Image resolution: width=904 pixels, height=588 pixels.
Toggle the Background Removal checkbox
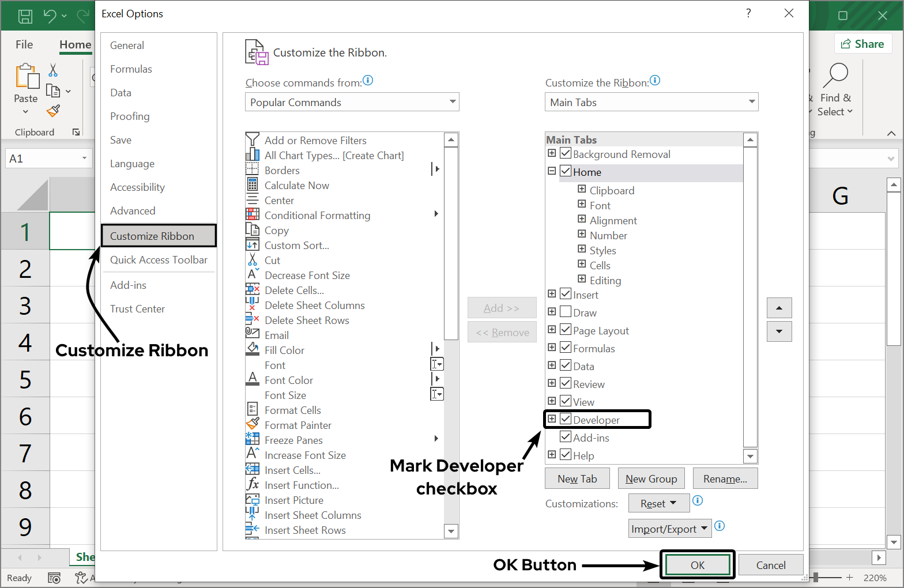point(566,153)
